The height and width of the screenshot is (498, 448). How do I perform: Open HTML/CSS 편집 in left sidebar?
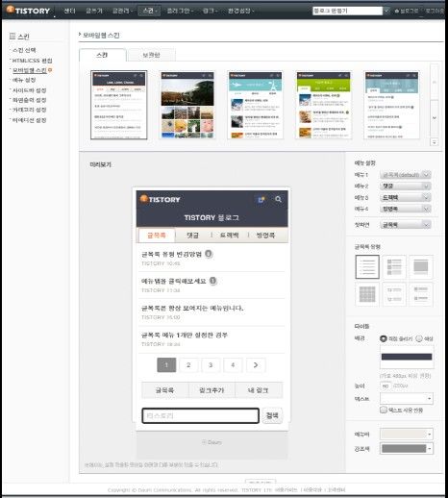coord(32,61)
